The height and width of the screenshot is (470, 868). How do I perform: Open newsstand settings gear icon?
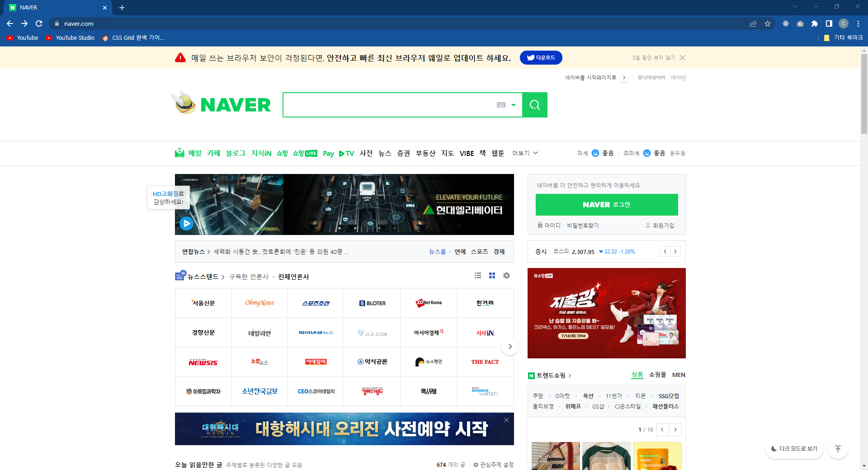pyautogui.click(x=507, y=276)
